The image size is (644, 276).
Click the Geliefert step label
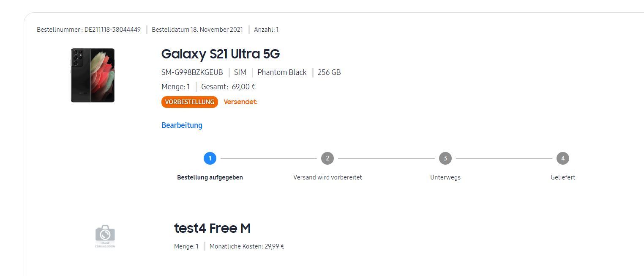(563, 177)
